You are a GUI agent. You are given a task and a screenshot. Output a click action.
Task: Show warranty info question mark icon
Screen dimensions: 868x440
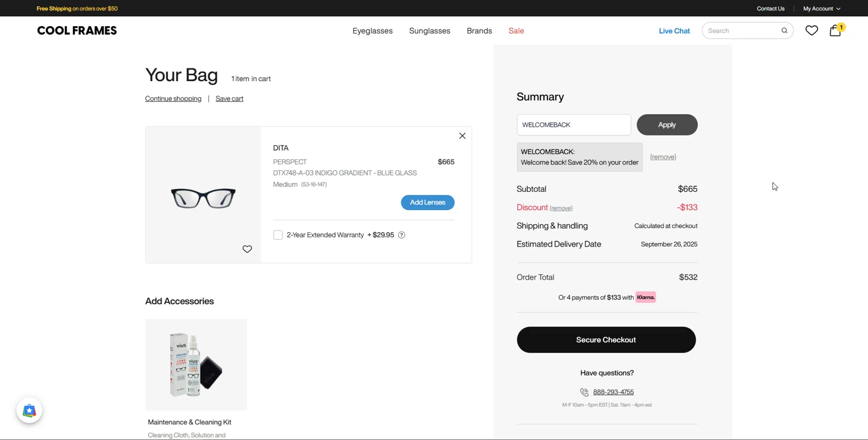pos(402,235)
